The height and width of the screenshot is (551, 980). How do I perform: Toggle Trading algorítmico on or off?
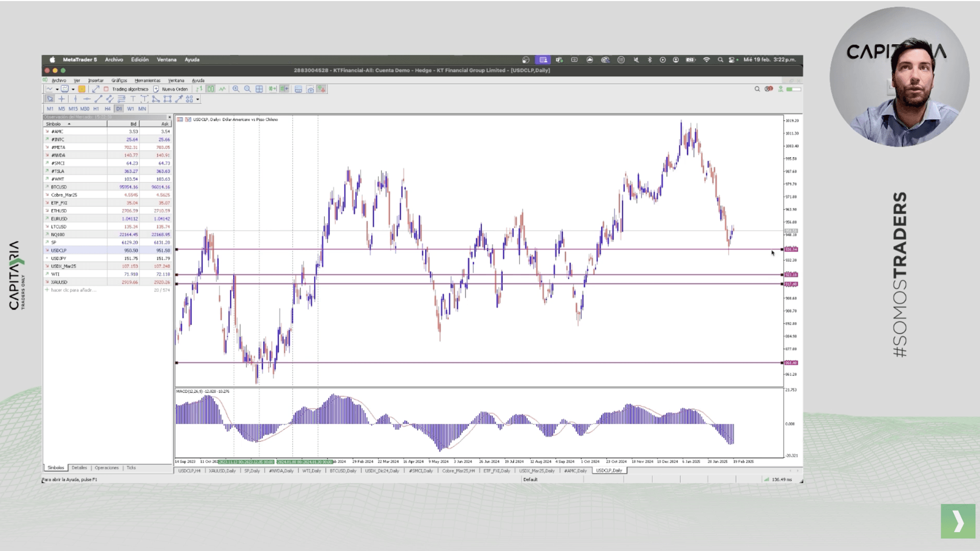point(126,89)
